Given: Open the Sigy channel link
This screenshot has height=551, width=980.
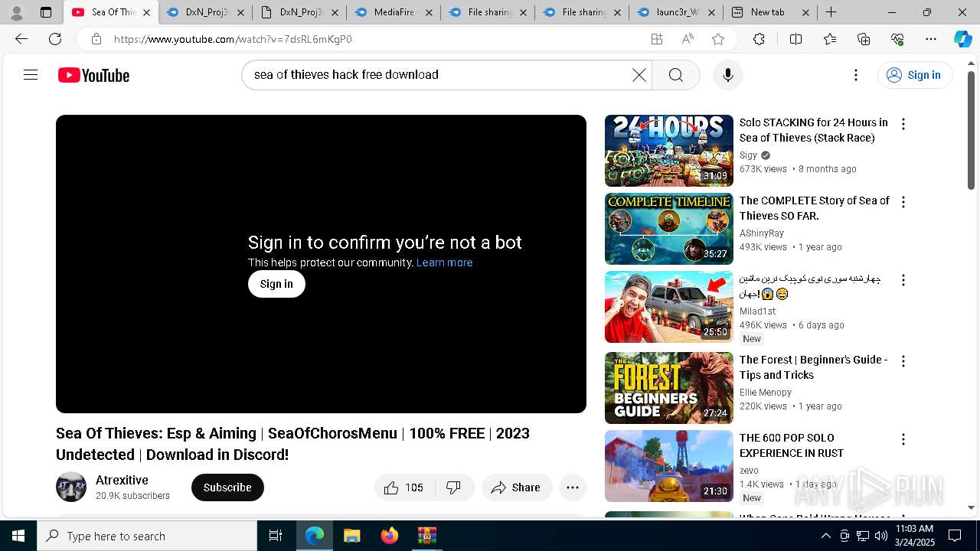Looking at the screenshot, I should (x=748, y=155).
